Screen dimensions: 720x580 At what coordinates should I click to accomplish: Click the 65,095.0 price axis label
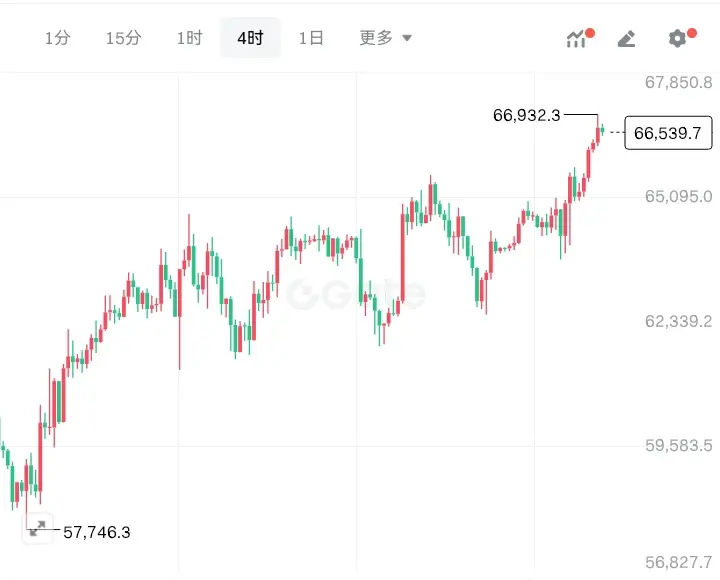click(678, 197)
